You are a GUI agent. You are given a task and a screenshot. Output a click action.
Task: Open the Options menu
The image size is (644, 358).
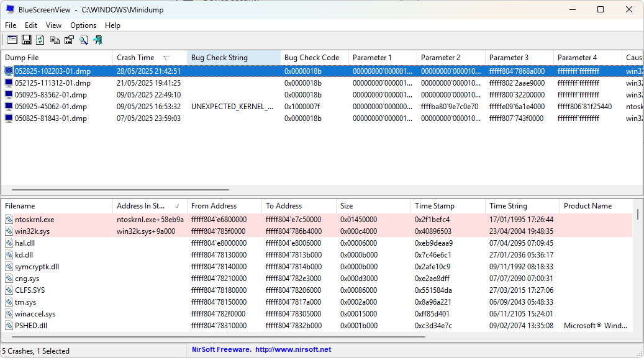[x=83, y=25]
